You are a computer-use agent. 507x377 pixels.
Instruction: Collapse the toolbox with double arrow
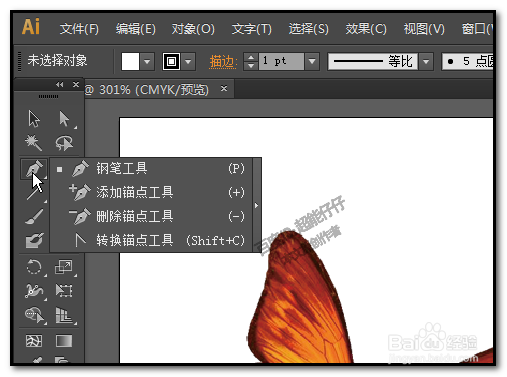[60, 85]
